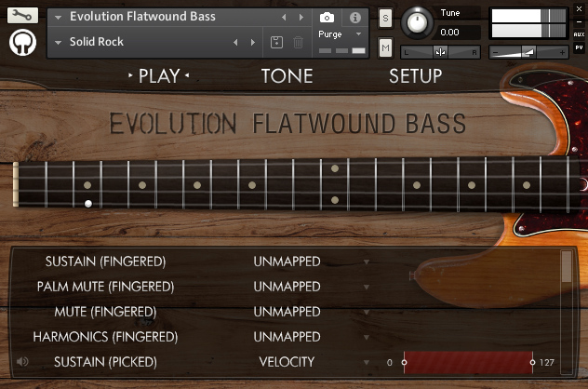Mute the instrument with M button
Viewport: 588px width, 389px height.
pyautogui.click(x=386, y=48)
